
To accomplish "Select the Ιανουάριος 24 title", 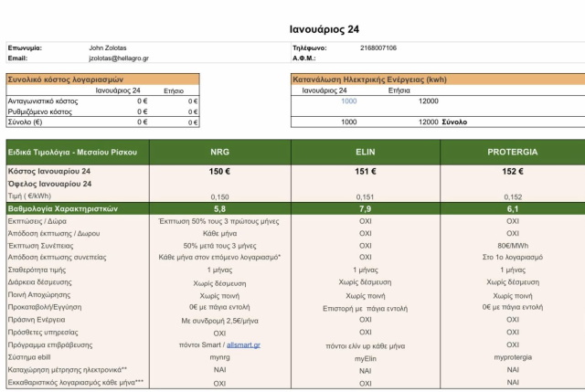I will (324, 29).
